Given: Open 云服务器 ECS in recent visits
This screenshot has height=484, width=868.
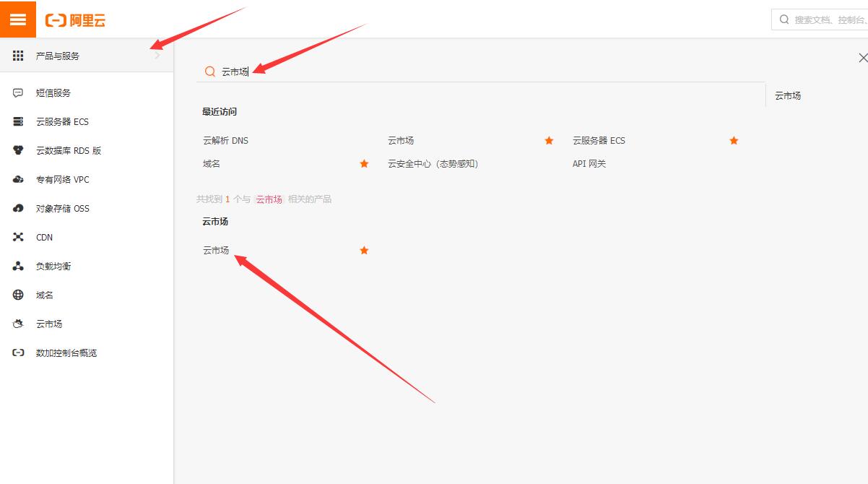Looking at the screenshot, I should [599, 141].
